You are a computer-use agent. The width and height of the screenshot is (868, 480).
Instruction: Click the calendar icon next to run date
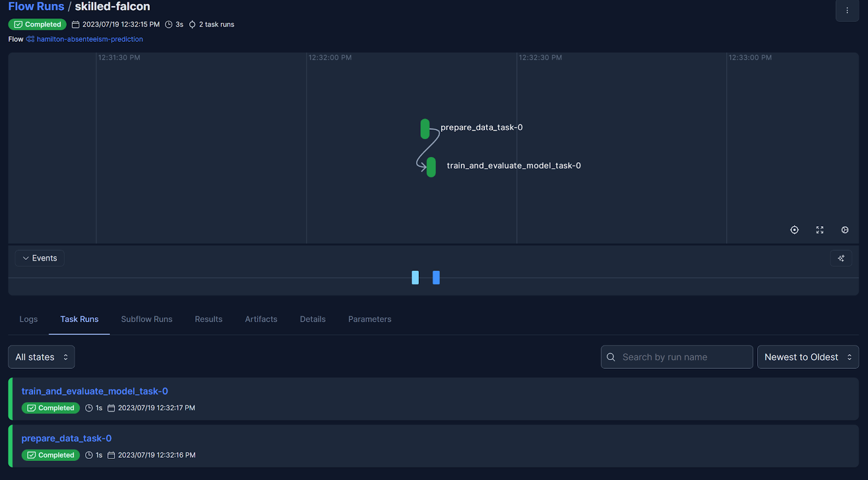(x=75, y=24)
